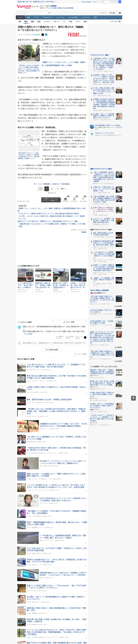Image resolution: width=138 pixels, height=644 pixels.
Task: Click the blue search magnifier button
Action: (x=120, y=2)
